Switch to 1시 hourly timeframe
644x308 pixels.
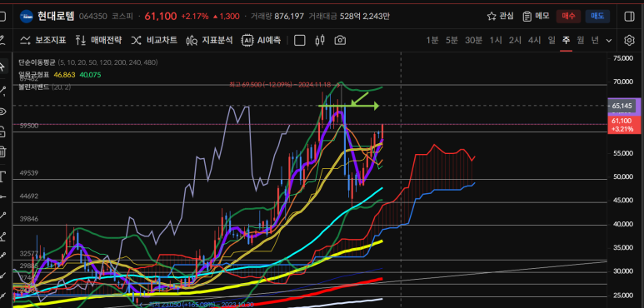pyautogui.click(x=496, y=40)
